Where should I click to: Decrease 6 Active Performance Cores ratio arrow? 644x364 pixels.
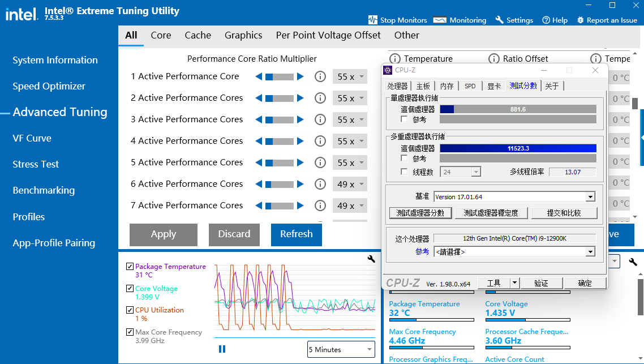click(x=259, y=184)
